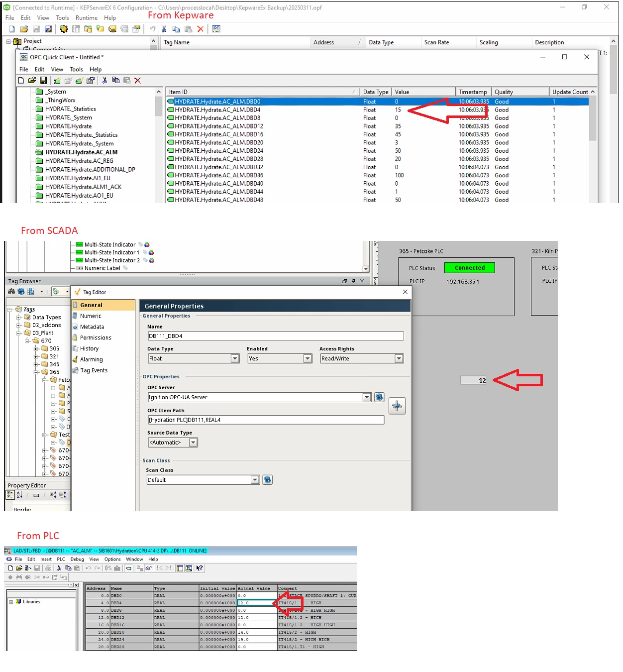The image size is (623, 672).
Task: Click the scroll-up arrow of Quick Client group tree
Action: (x=159, y=92)
